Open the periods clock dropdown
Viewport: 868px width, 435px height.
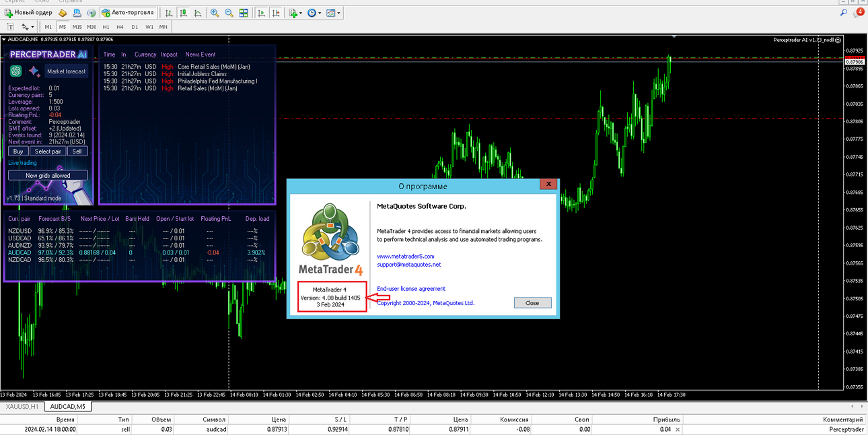[x=314, y=13]
